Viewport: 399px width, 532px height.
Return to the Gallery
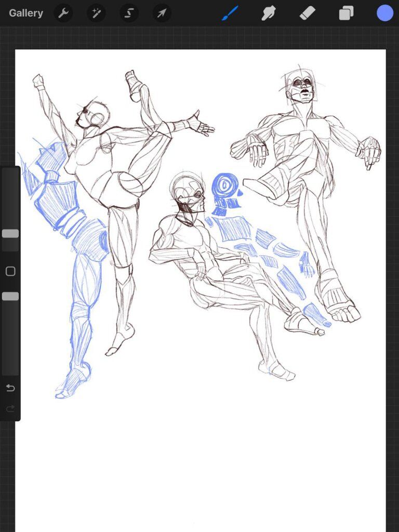tap(26, 13)
